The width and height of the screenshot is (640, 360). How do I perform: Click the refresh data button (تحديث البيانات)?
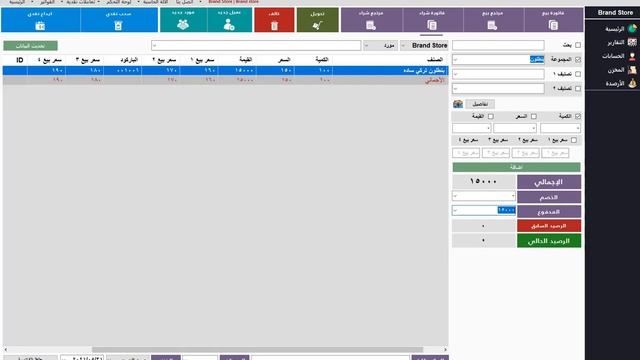pyautogui.click(x=31, y=46)
